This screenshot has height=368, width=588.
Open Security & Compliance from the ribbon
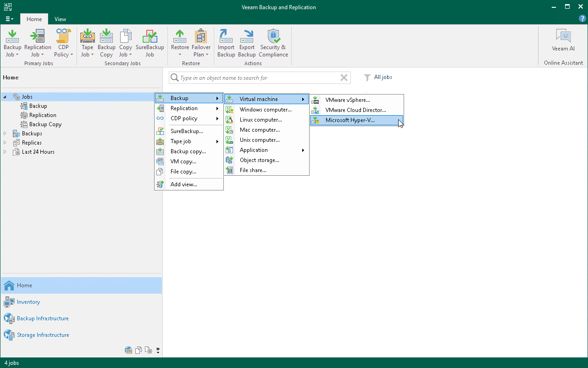[273, 44]
